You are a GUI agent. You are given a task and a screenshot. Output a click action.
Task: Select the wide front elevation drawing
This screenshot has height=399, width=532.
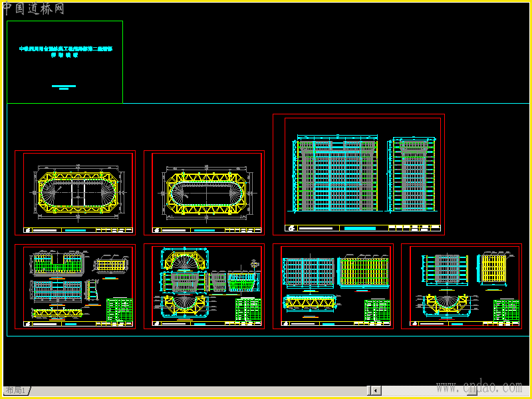pos(336,174)
